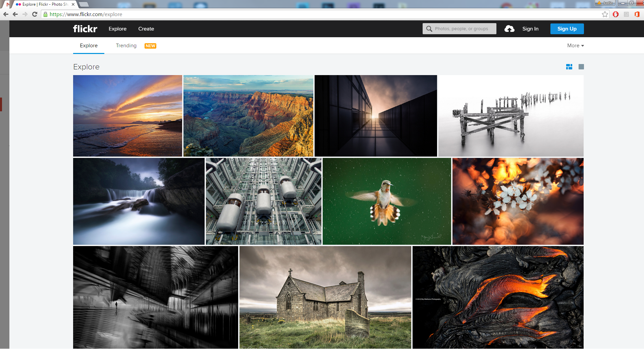Switch to the Trending tab
Screen dimensions: 644x349
coord(126,46)
